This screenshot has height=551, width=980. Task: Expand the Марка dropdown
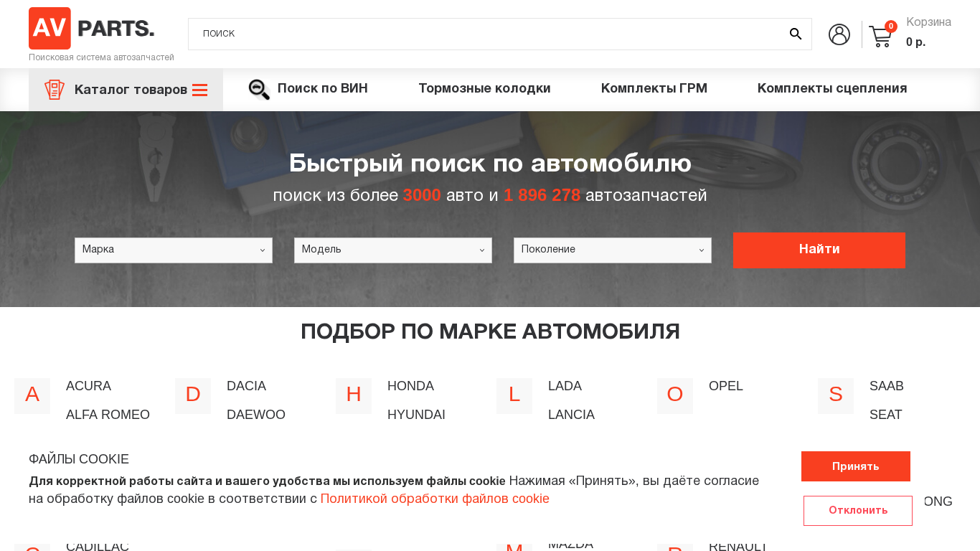(x=174, y=250)
